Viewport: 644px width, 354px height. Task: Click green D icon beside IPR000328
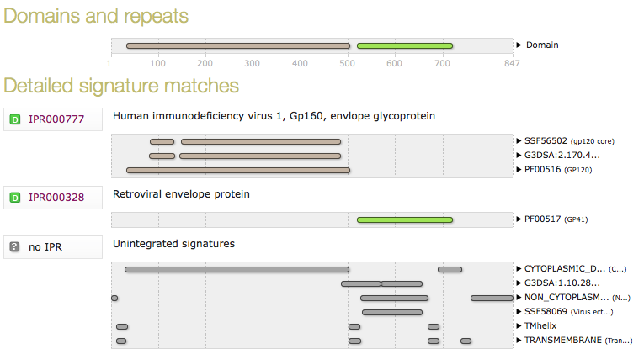click(14, 198)
